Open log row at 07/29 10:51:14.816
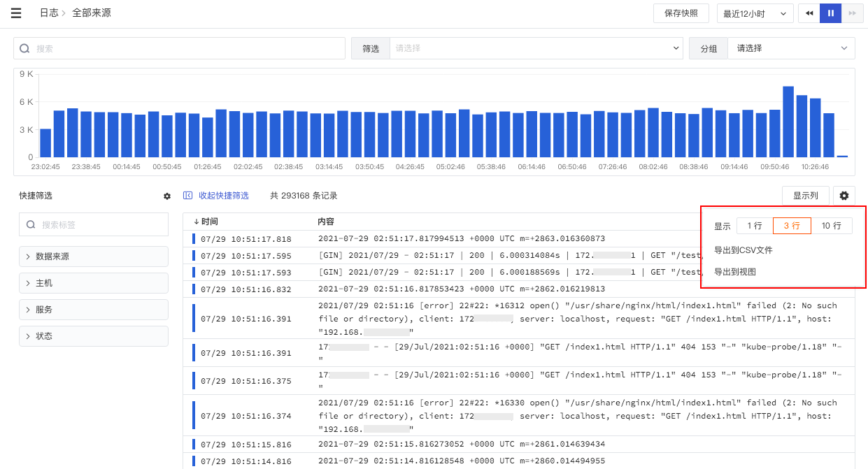This screenshot has width=868, height=469. pyautogui.click(x=519, y=461)
